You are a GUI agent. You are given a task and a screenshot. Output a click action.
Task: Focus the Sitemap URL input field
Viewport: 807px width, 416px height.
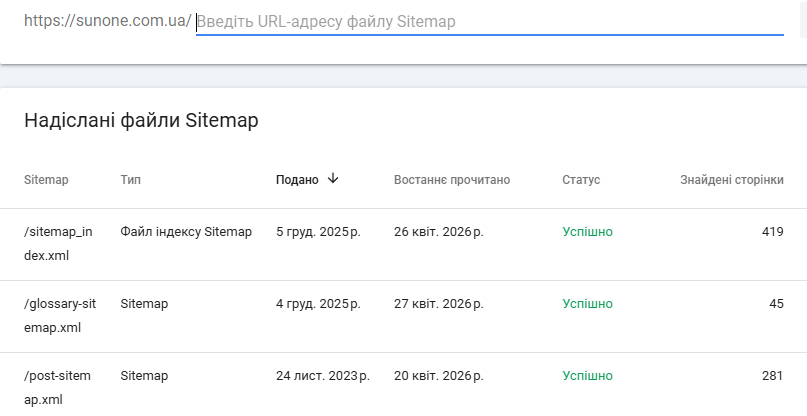pos(488,21)
